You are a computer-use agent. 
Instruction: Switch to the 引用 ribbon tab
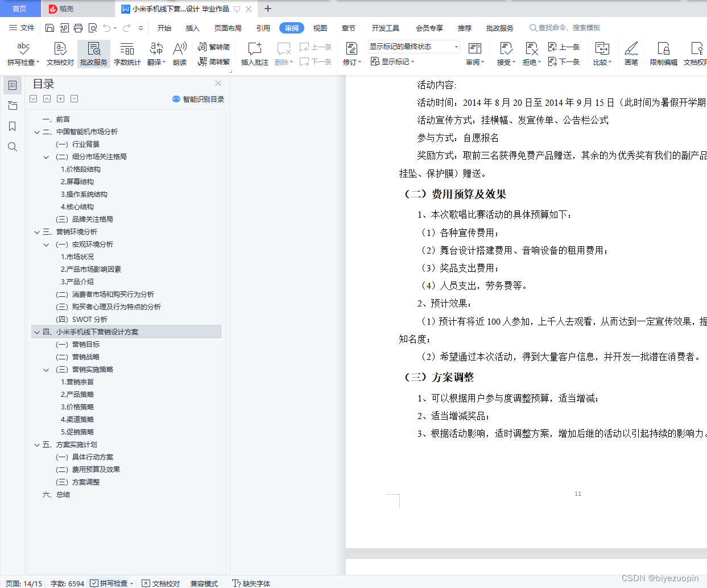[x=263, y=28]
